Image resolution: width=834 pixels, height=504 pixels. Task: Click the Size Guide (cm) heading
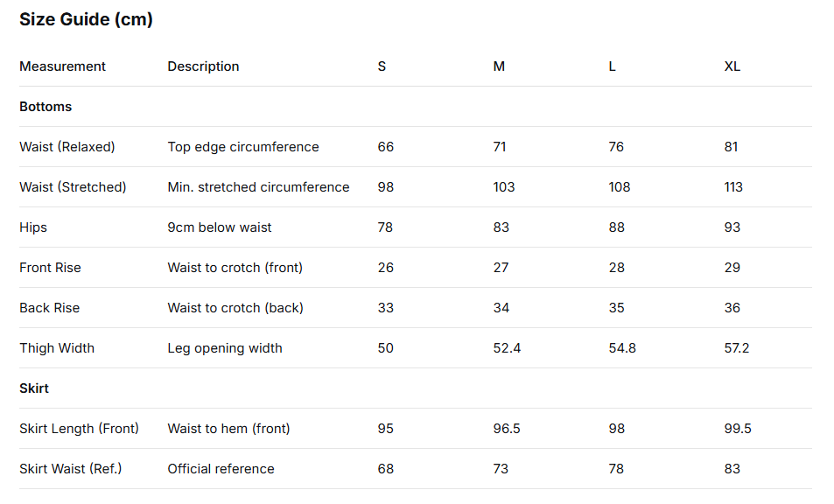[86, 19]
